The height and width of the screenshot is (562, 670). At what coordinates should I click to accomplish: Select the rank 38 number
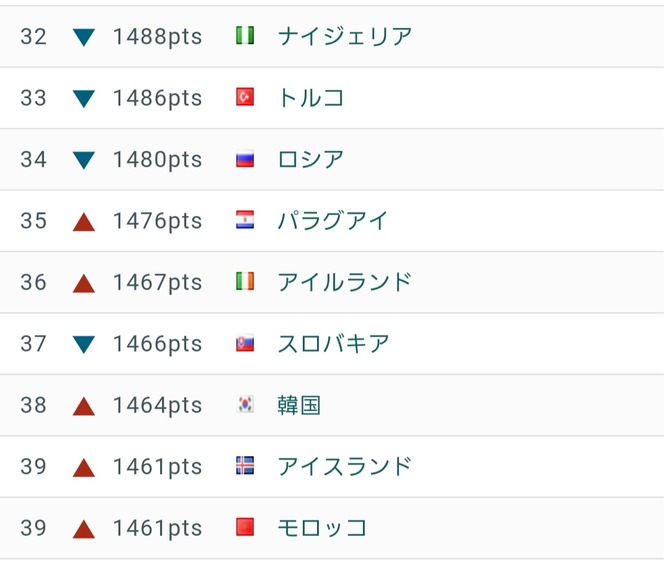pos(33,405)
